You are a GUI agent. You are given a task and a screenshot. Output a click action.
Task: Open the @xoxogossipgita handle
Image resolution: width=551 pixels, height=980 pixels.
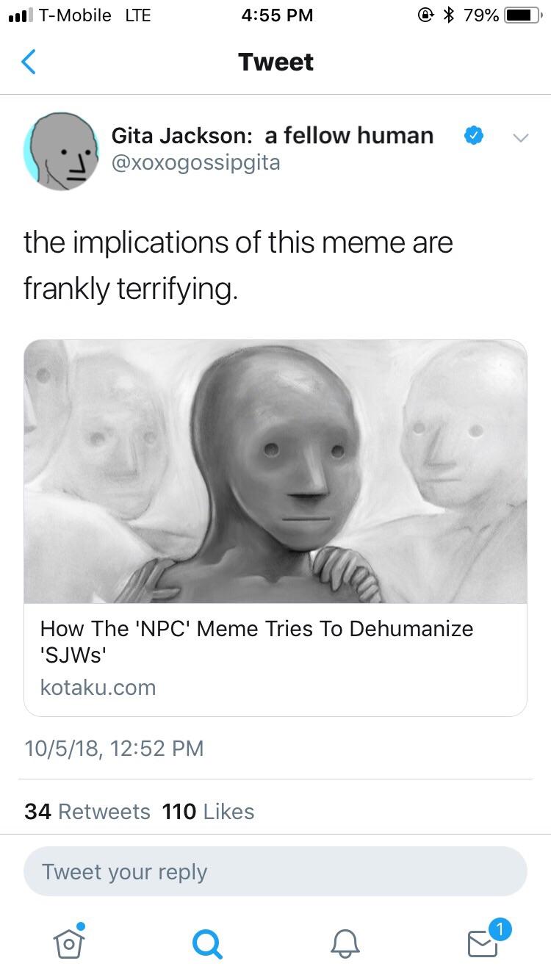(195, 162)
